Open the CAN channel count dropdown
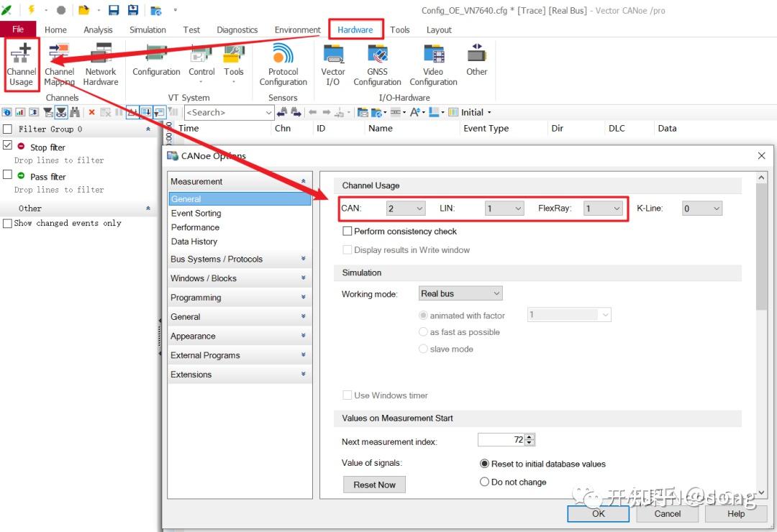The height and width of the screenshot is (532, 777). click(x=406, y=208)
